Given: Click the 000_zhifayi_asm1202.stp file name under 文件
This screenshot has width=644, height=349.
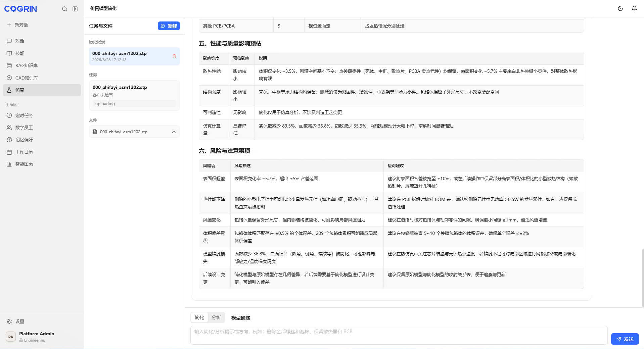Looking at the screenshot, I should click(x=124, y=132).
